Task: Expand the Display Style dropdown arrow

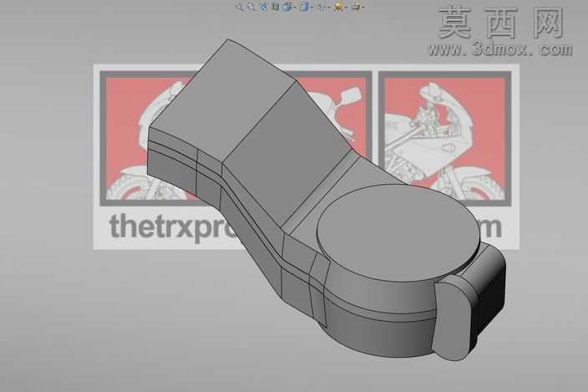Action: (x=312, y=8)
